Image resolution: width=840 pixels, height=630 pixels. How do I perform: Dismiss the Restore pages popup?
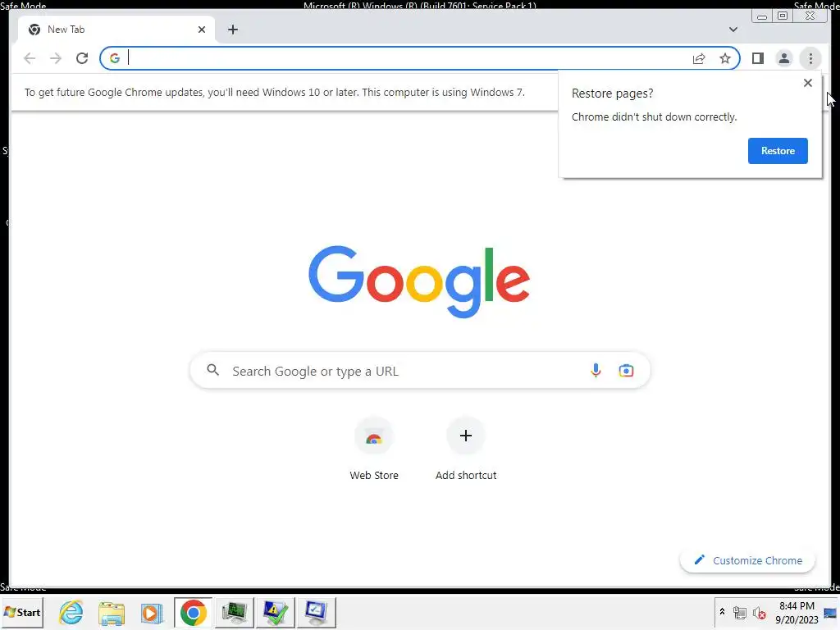coord(808,83)
